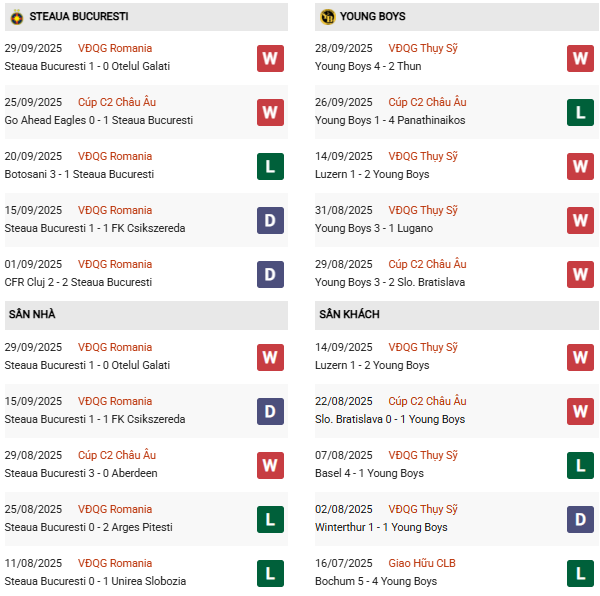600x596 pixels.
Task: Open Cúp C2 Châu Âu link for Go Ahead Eagles match
Action: 117,102
